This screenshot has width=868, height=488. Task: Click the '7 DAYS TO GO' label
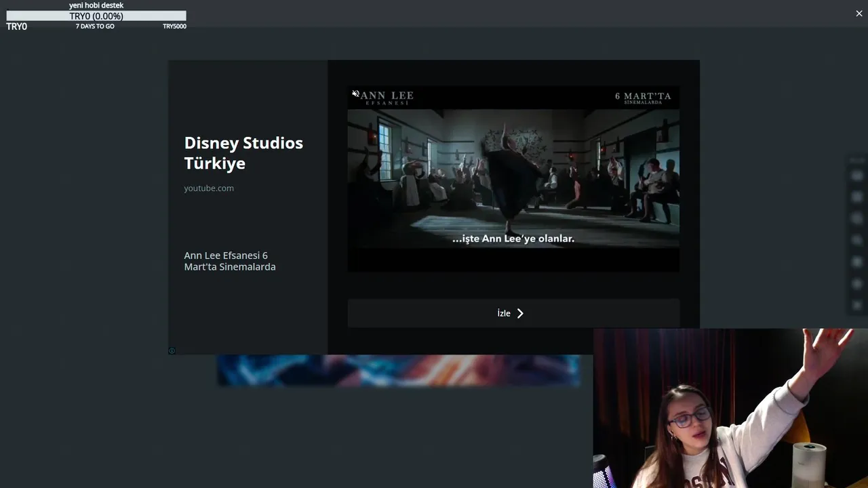[x=95, y=26]
